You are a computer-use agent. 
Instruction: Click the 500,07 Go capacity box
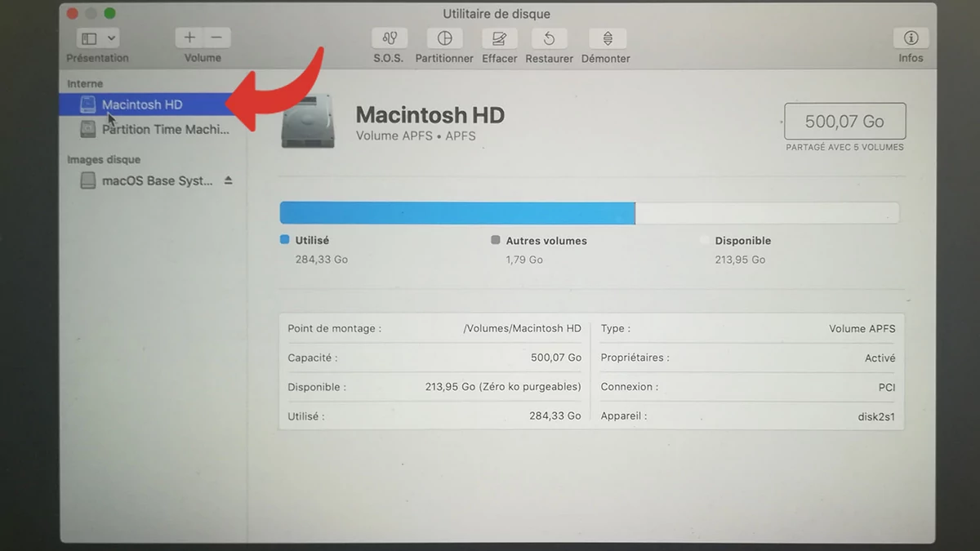[x=844, y=122]
